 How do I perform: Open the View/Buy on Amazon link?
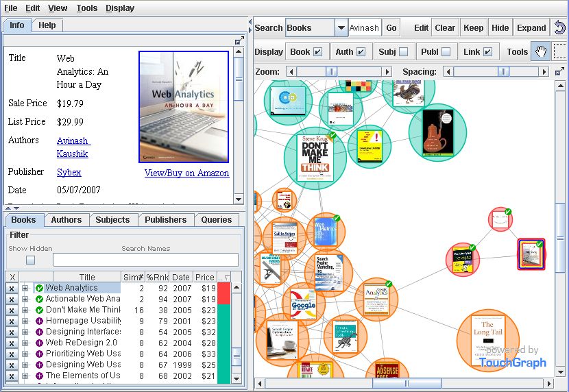coord(186,173)
